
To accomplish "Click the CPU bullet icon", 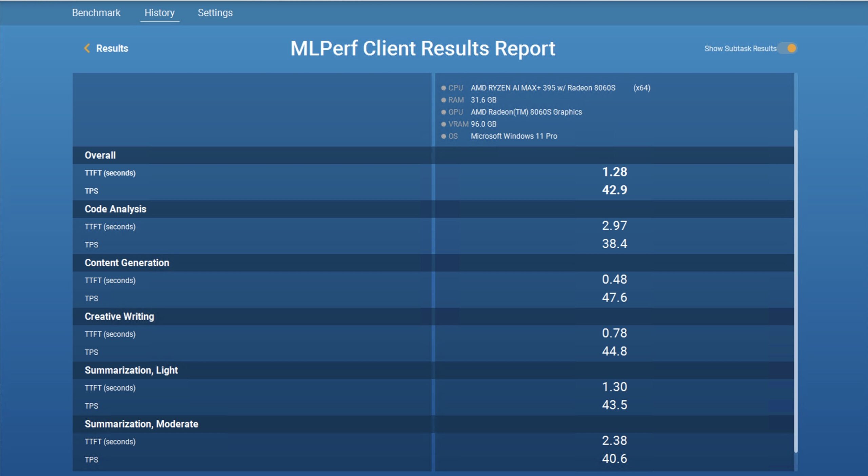I will 443,88.
